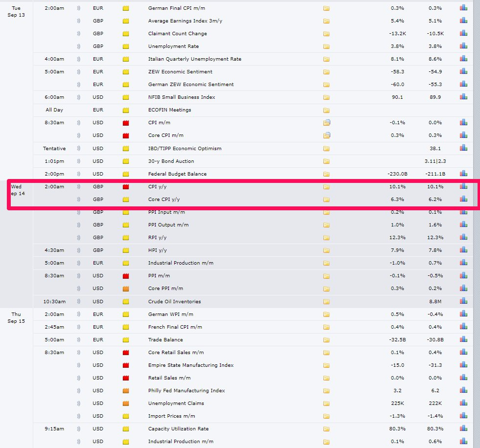This screenshot has height=448, width=480.
Task: Click the 4:30am time cell
Action: (x=54, y=250)
